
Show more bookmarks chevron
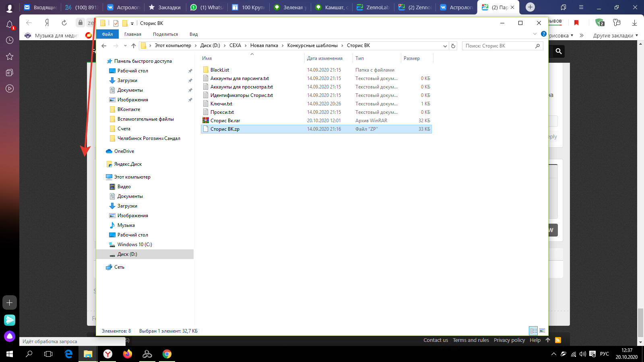582,35
